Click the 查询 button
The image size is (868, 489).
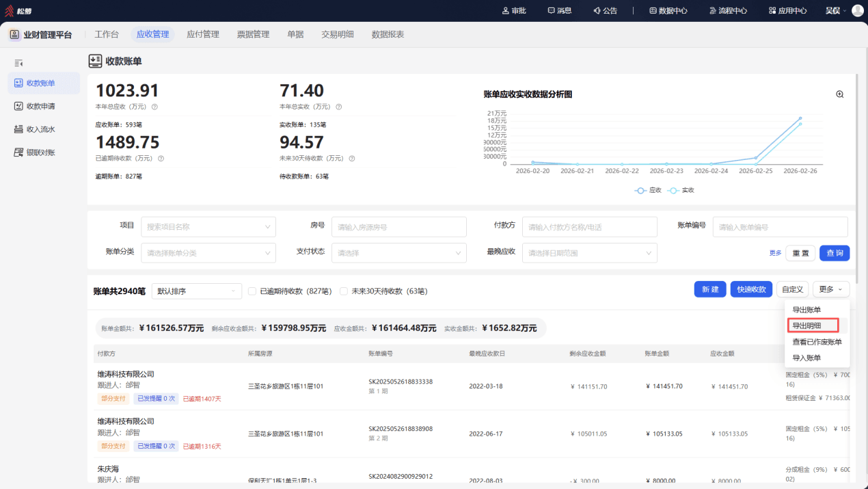pyautogui.click(x=835, y=253)
